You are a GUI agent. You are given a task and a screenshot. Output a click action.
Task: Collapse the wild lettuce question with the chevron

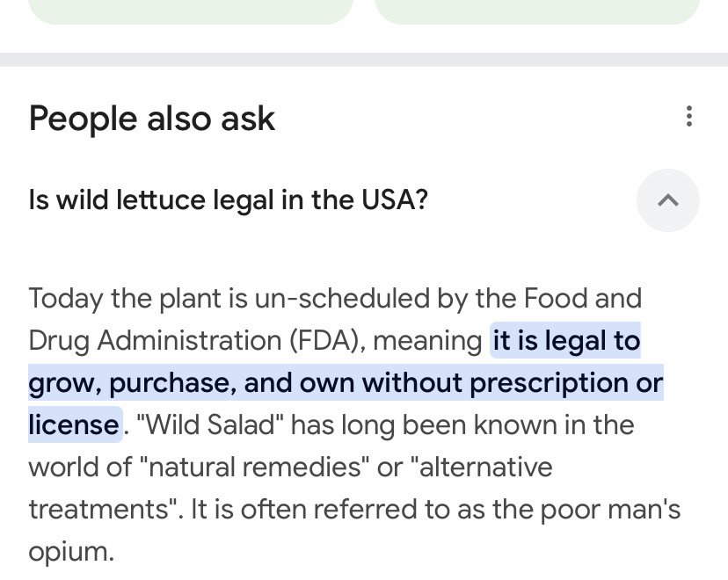click(668, 200)
